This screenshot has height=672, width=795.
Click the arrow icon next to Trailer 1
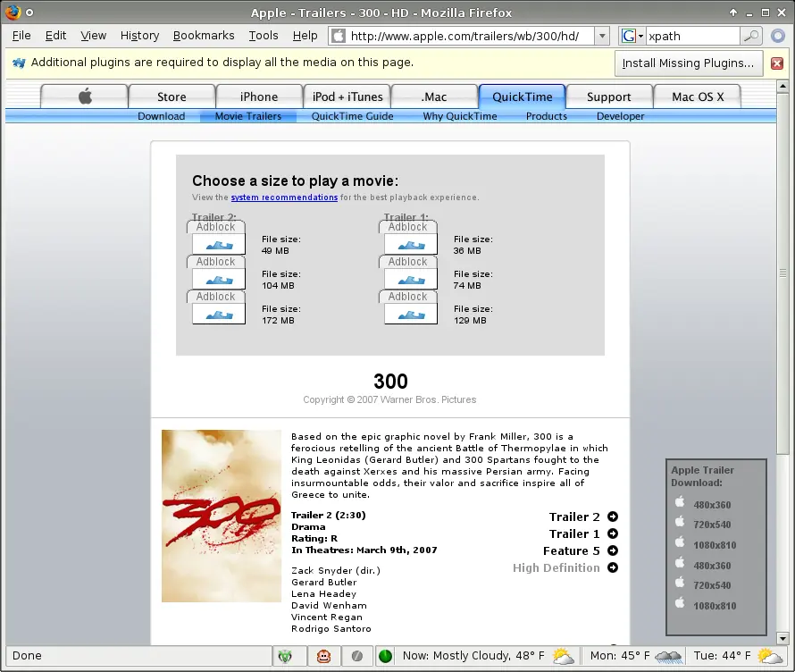(613, 533)
